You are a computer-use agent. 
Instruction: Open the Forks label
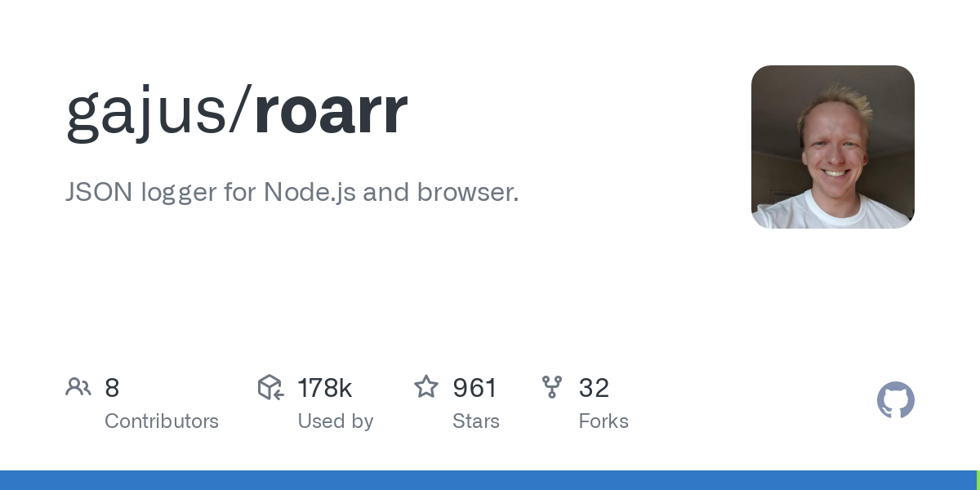pos(604,421)
